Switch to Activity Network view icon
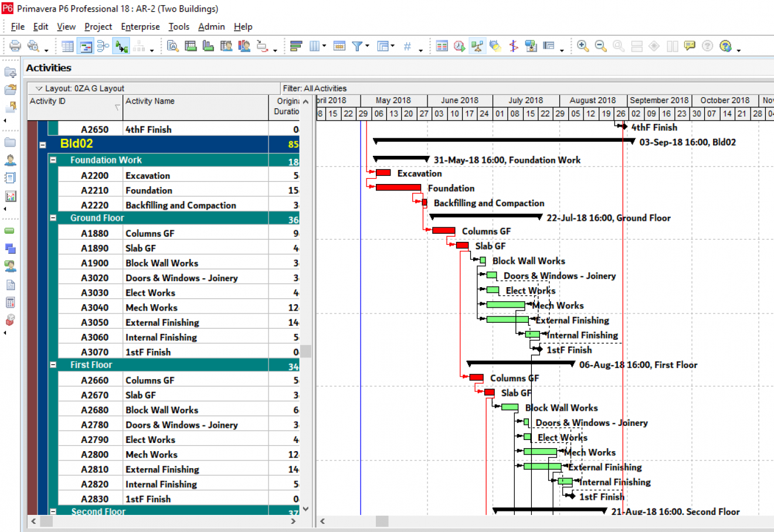 click(103, 46)
